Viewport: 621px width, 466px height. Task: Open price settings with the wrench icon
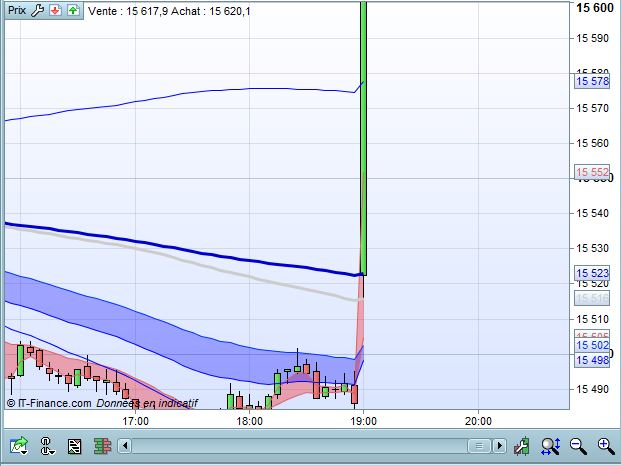(37, 10)
